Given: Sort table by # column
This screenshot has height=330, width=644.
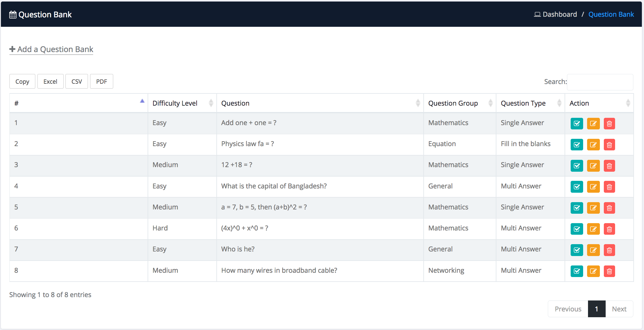Looking at the screenshot, I should pos(79,103).
